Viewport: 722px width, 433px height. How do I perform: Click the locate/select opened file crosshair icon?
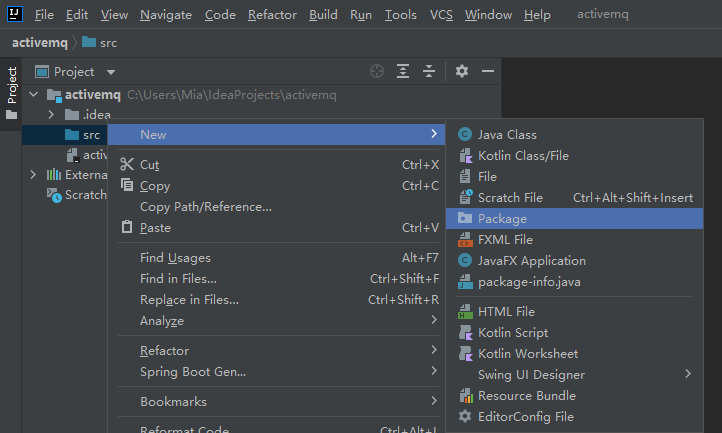[x=377, y=71]
